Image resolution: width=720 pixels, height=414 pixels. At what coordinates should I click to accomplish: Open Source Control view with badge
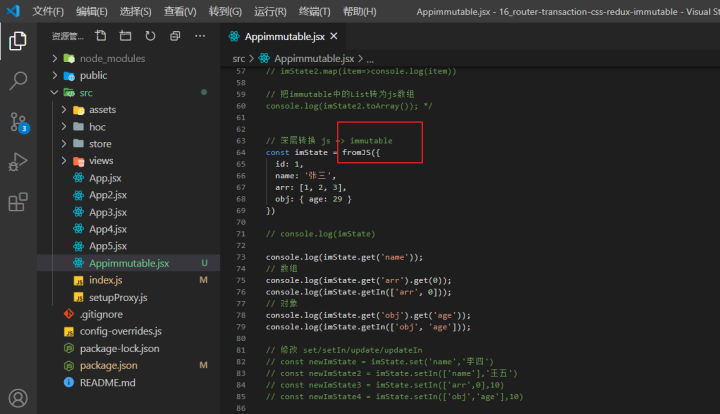pos(18,122)
